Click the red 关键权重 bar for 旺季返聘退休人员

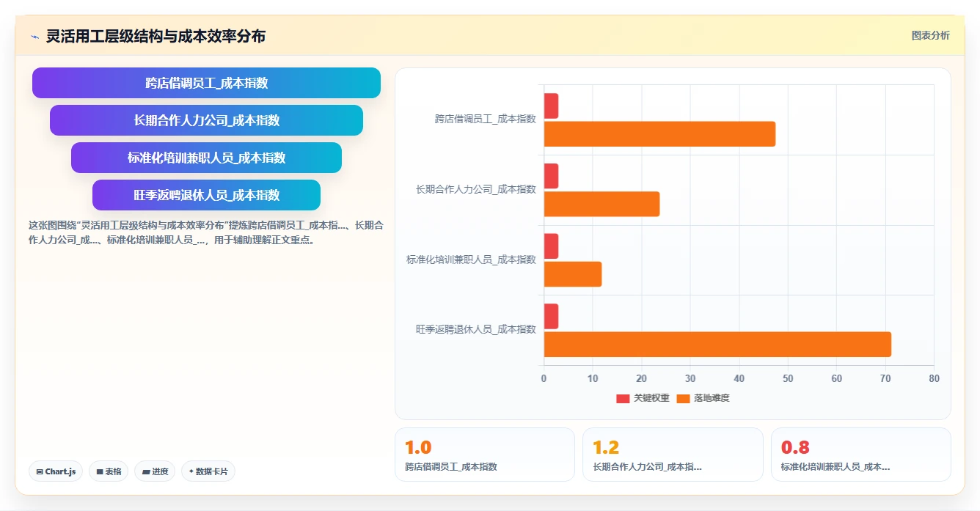tap(551, 317)
